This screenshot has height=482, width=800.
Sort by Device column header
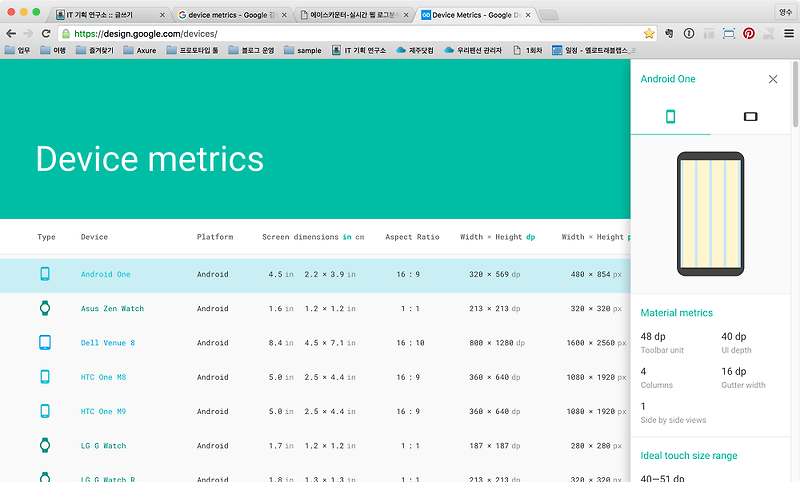94,237
